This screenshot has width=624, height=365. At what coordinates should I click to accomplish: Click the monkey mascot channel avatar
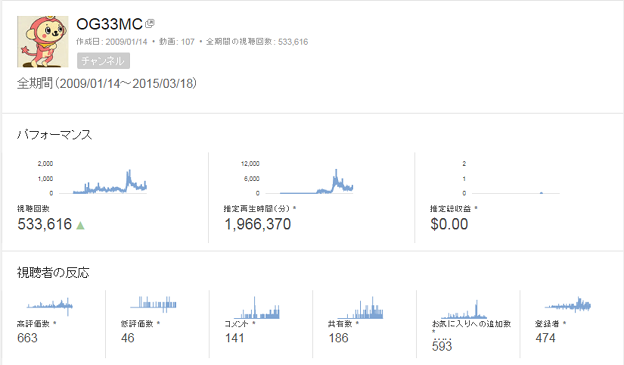coord(43,41)
